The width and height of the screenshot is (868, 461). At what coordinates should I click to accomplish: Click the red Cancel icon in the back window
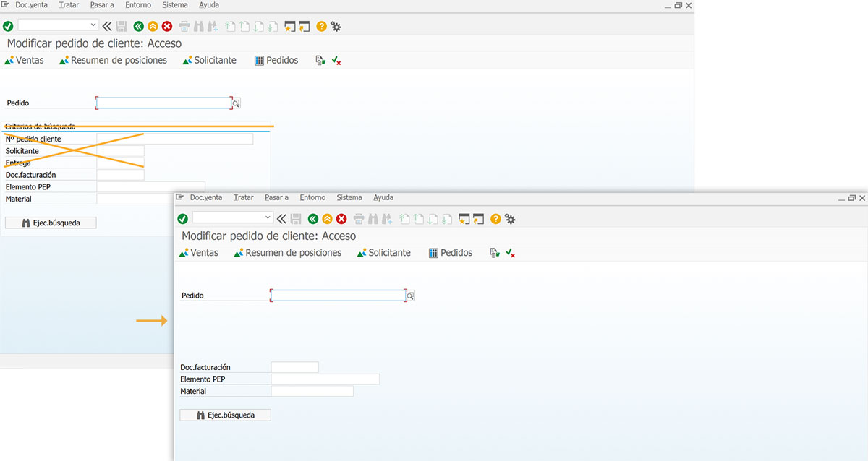tap(167, 27)
